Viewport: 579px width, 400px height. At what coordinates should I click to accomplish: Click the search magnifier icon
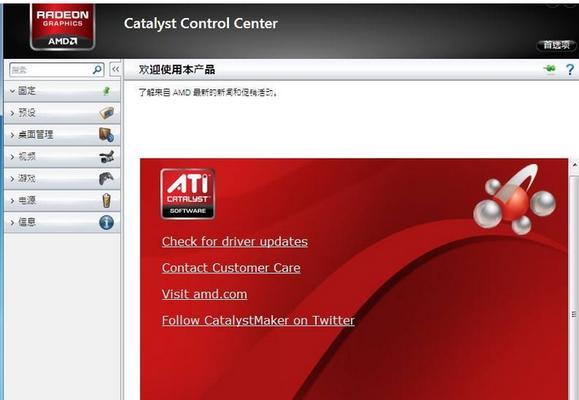pos(97,69)
